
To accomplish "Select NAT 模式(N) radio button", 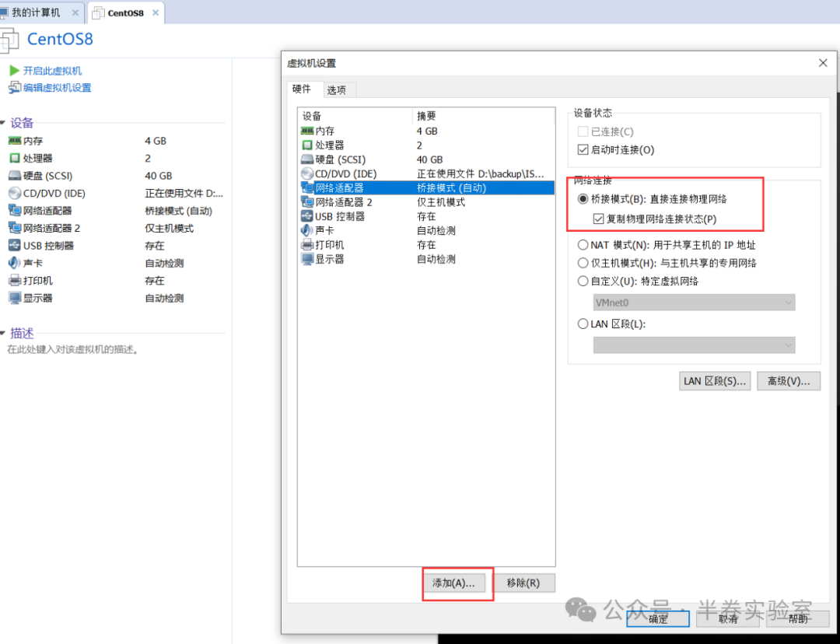I will (583, 245).
